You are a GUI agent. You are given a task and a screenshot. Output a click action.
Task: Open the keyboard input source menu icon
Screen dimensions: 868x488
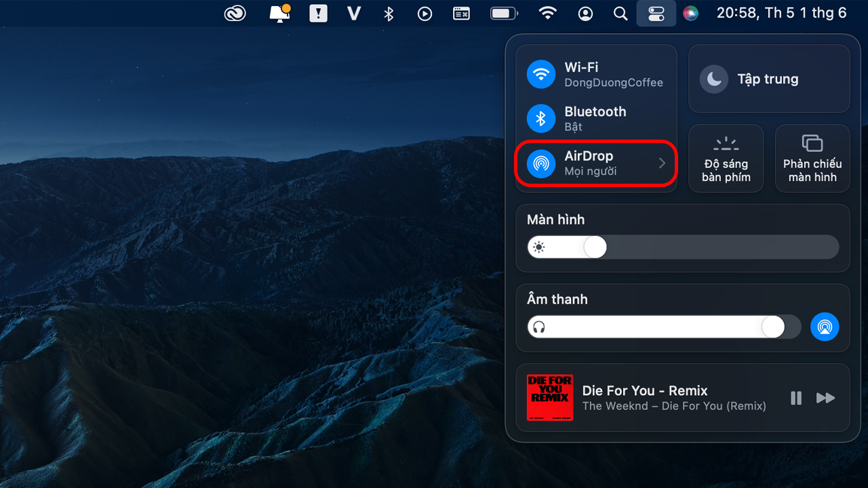tap(461, 14)
